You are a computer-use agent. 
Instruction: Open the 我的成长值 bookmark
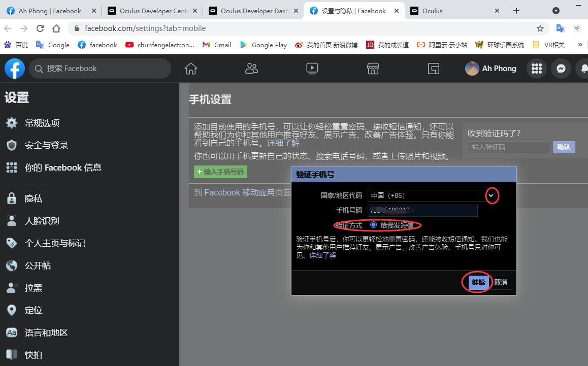(x=387, y=45)
